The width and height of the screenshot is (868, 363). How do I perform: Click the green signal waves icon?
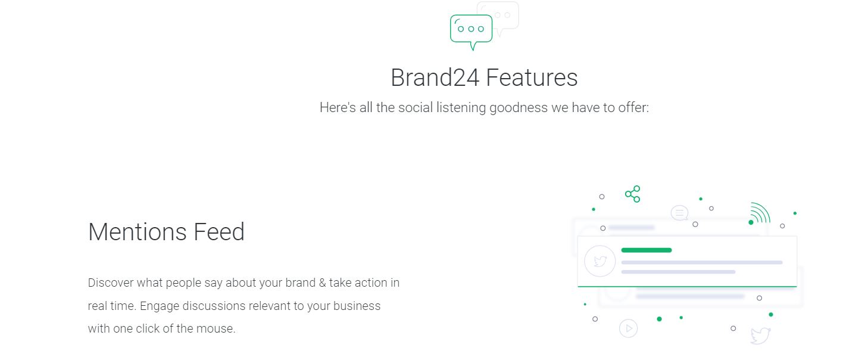pos(760,214)
